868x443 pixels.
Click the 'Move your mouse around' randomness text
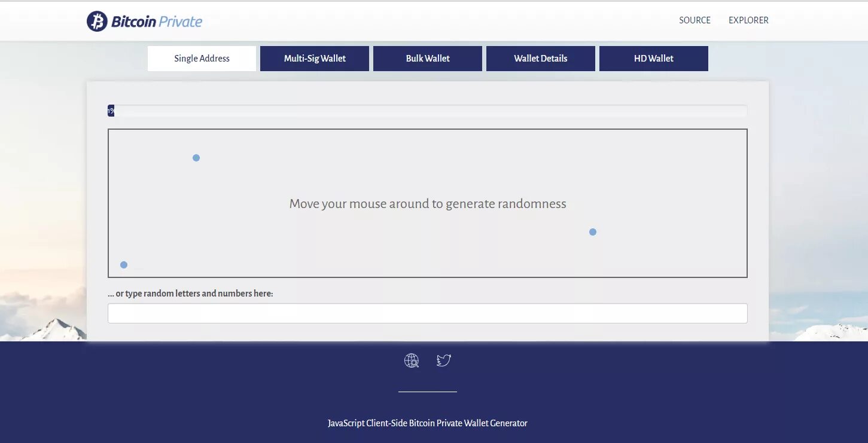(428, 204)
